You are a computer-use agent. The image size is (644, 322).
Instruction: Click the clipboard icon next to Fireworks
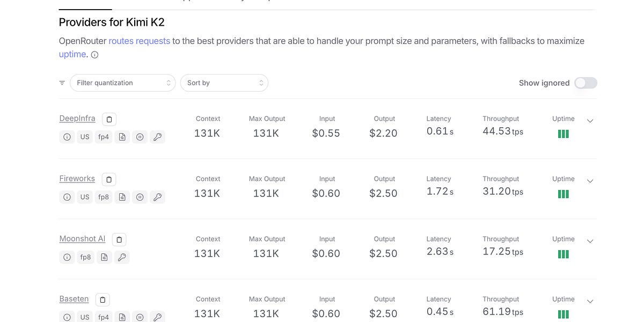(108, 179)
